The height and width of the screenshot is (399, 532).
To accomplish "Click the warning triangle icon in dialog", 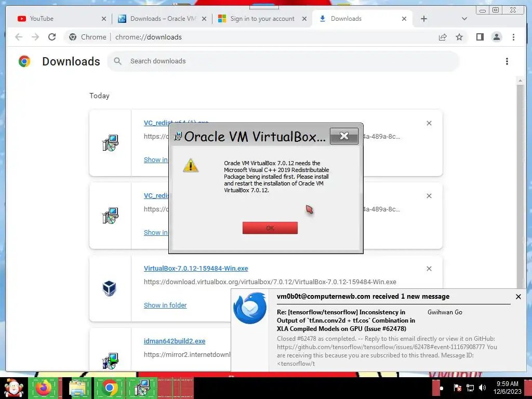I will (191, 166).
